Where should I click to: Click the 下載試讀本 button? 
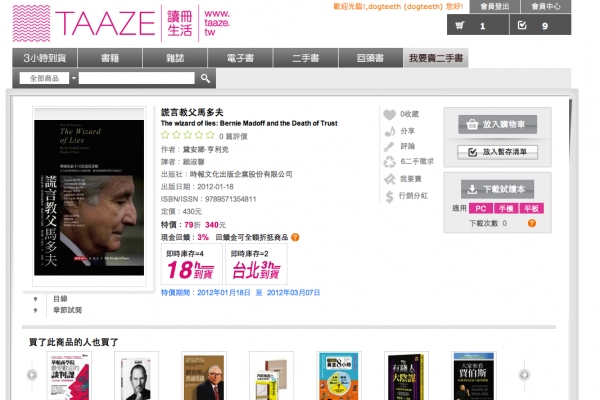pos(497,189)
